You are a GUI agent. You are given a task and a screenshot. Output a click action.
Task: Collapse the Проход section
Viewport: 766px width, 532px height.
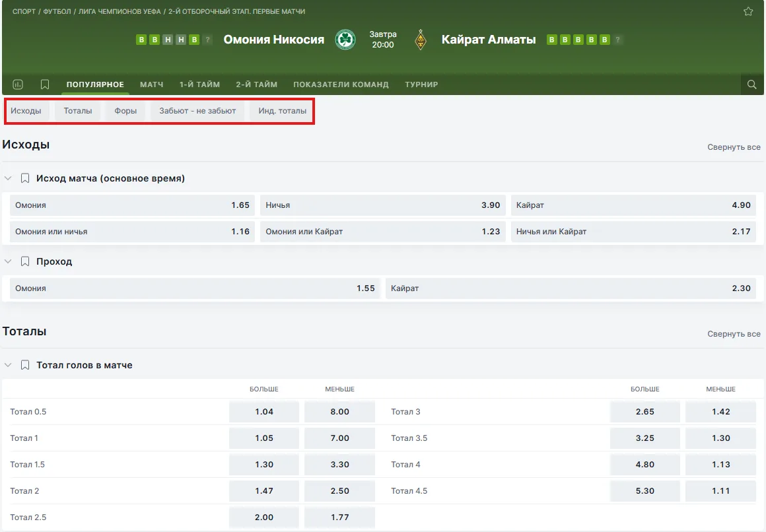click(x=8, y=261)
